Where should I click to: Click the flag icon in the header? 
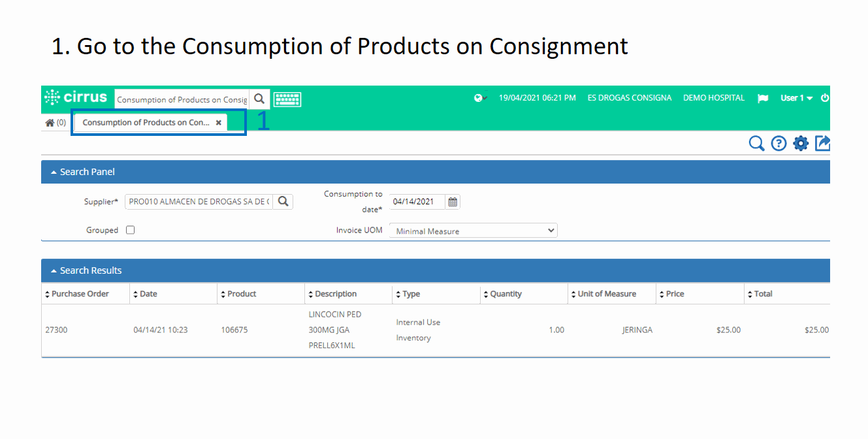click(x=763, y=99)
